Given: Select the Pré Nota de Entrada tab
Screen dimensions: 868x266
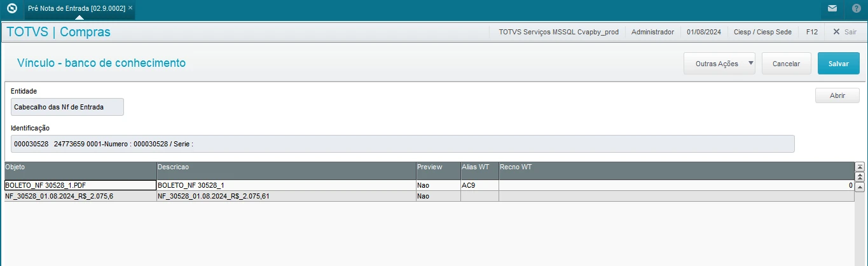Looking at the screenshot, I should [76, 8].
